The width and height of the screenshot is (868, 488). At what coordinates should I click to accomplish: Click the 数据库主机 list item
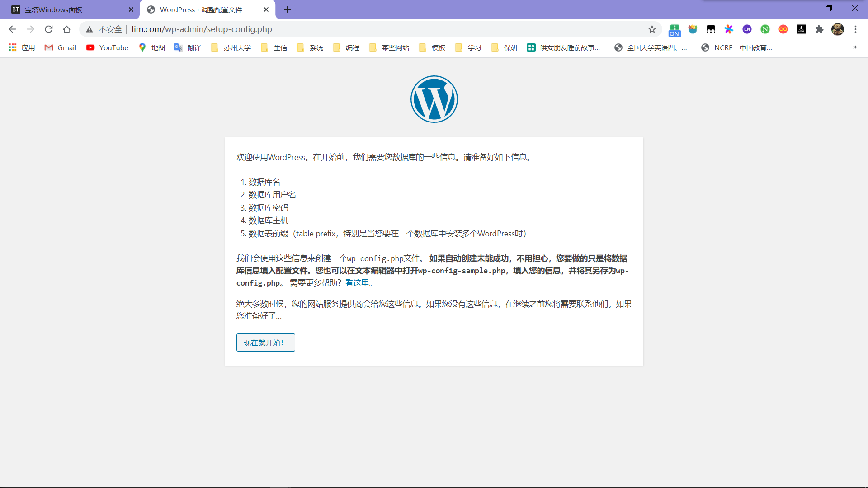[x=268, y=221]
